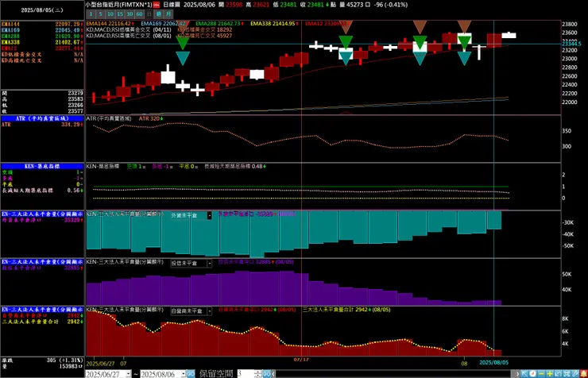588x378 pixels.
Task: Open the 投信未平倉 selector dropdown
Action: [x=209, y=264]
